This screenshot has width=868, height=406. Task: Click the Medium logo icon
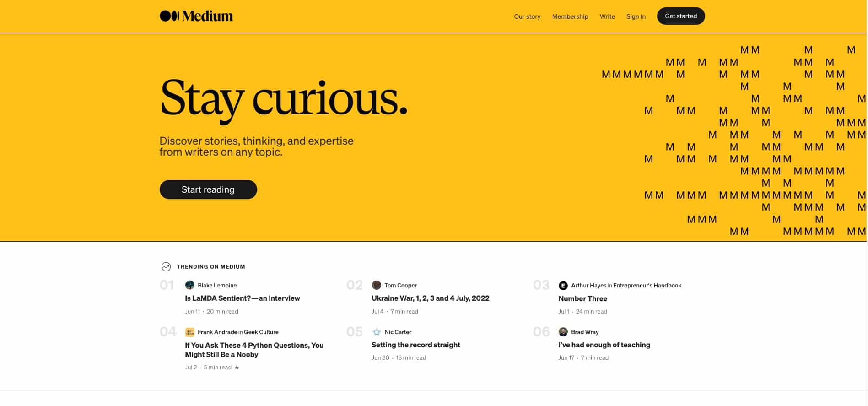(169, 16)
